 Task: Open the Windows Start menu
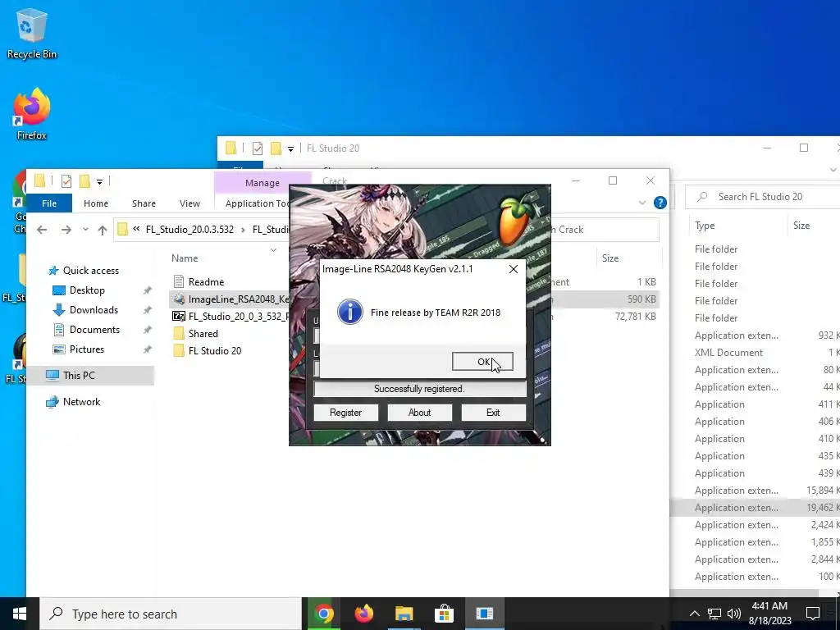tap(20, 614)
